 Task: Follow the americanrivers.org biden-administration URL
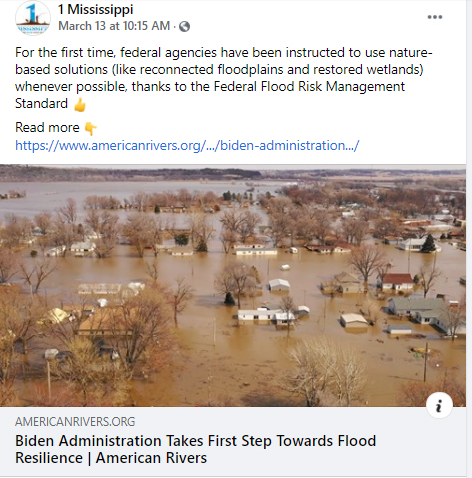pos(187,146)
